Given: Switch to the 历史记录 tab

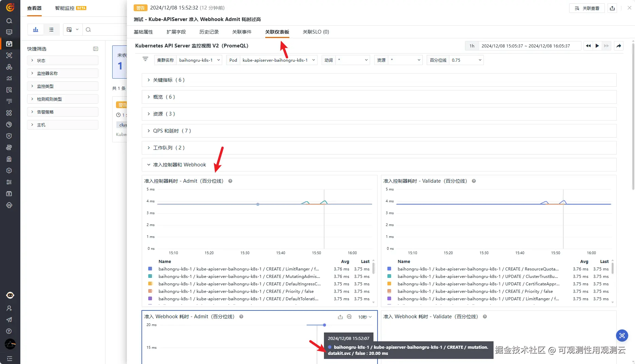Looking at the screenshot, I should 209,32.
